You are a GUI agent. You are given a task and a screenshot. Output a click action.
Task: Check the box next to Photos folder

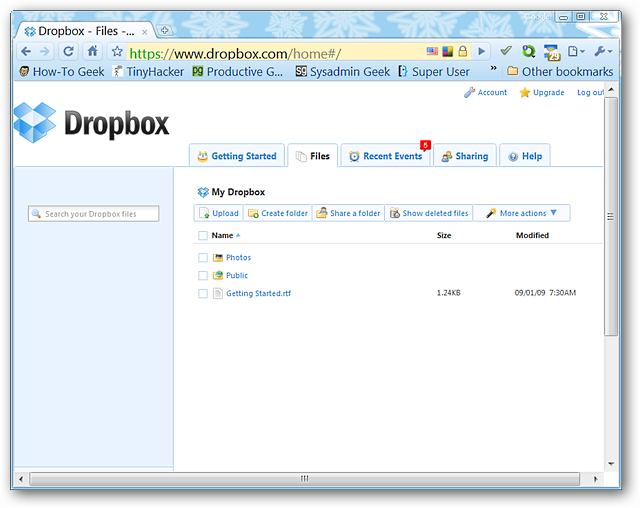(203, 258)
